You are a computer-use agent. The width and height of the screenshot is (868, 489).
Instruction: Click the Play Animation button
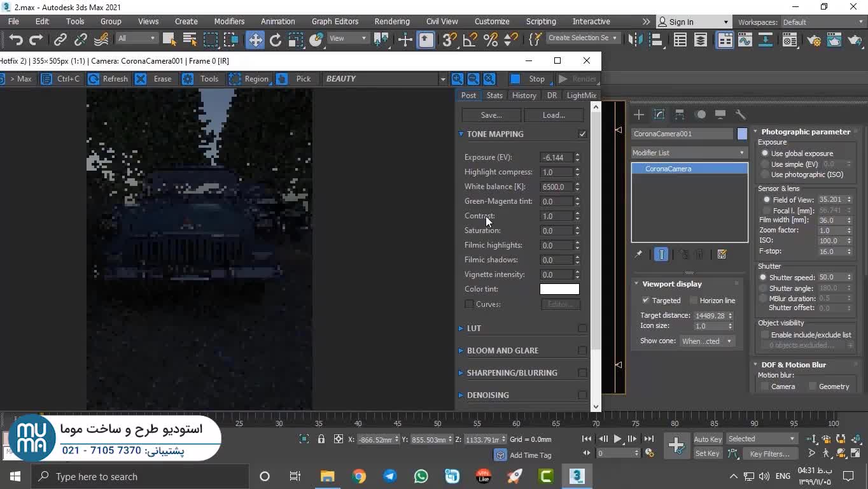[617, 439]
